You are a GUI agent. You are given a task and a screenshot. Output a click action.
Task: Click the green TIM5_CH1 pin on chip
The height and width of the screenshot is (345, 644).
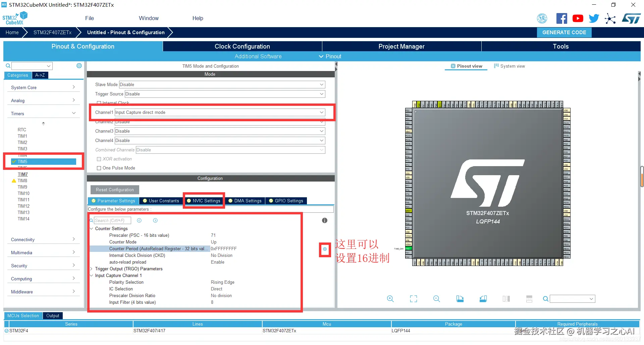(x=408, y=249)
